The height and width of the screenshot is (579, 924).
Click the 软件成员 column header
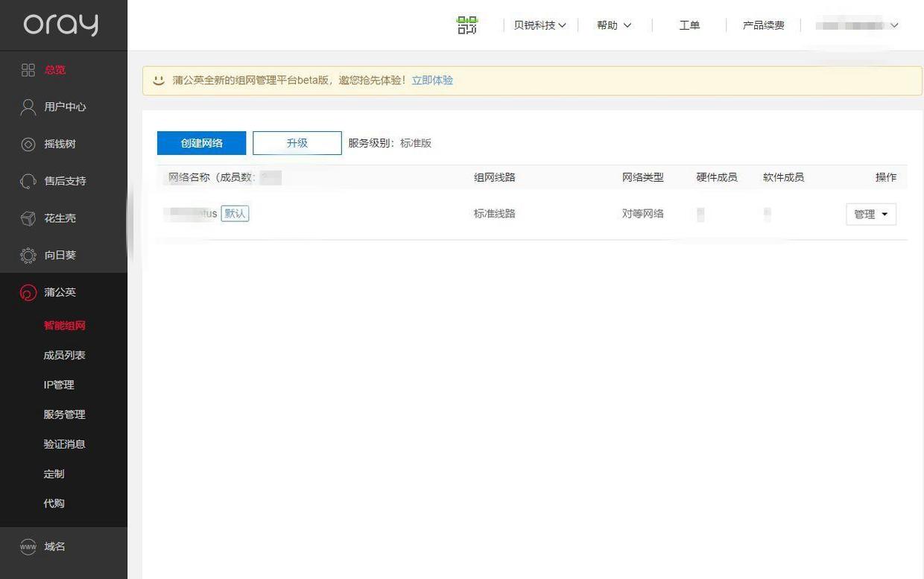click(x=783, y=177)
